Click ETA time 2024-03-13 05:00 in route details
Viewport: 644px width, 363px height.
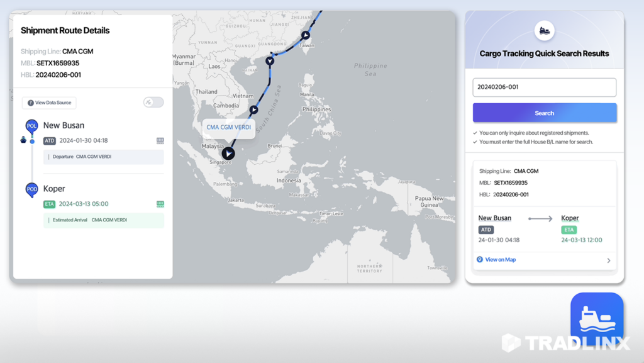[x=84, y=204]
